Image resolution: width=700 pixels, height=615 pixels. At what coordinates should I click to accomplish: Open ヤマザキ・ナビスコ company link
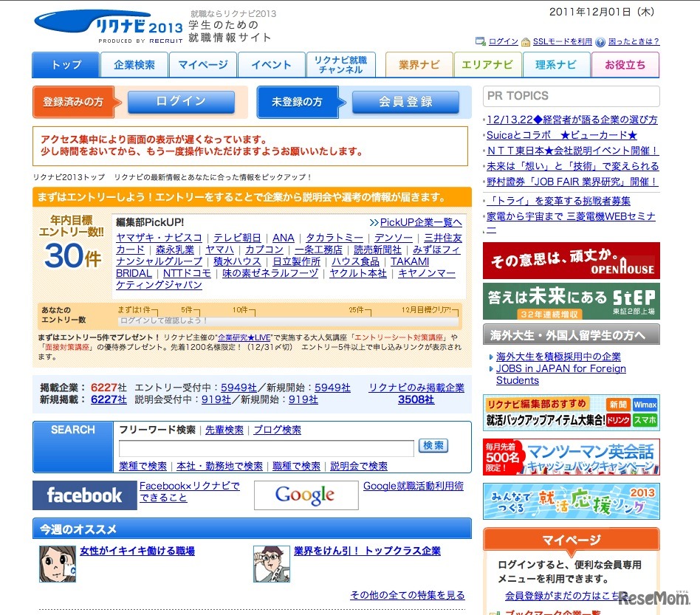point(159,238)
